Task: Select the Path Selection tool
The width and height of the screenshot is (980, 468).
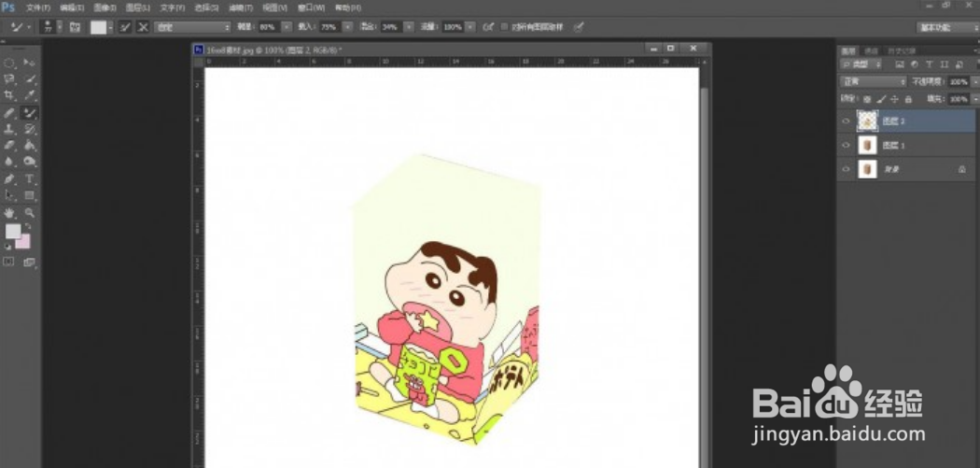Action: (10, 195)
